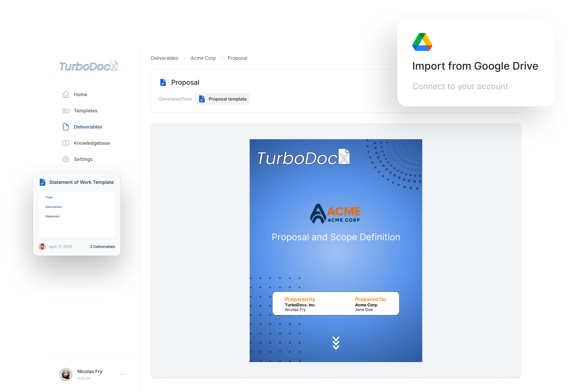
Task: Open the Proposal template chip
Action: pyautogui.click(x=222, y=99)
